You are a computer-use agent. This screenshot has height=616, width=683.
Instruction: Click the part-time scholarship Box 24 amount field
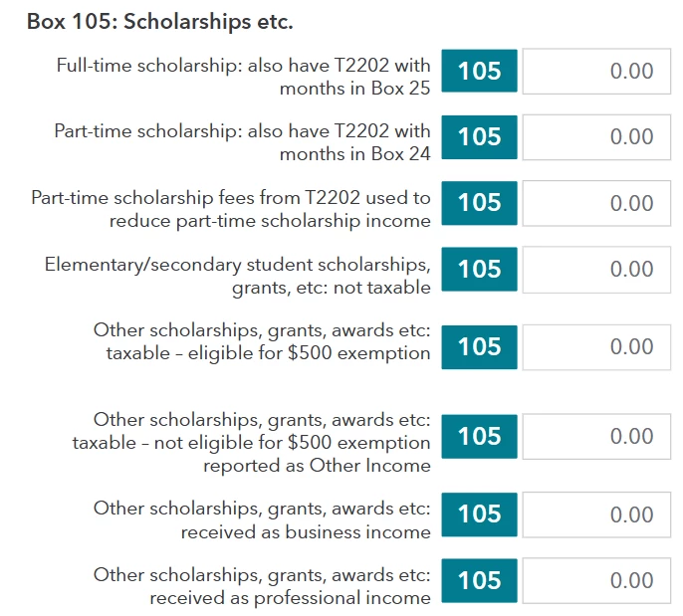pos(596,136)
